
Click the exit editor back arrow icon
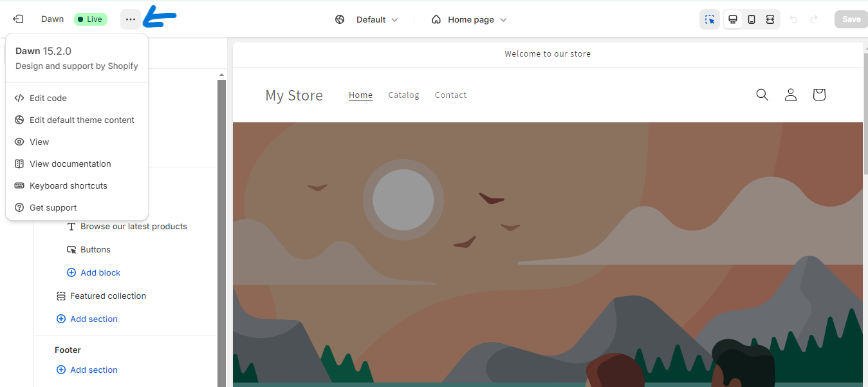[18, 19]
